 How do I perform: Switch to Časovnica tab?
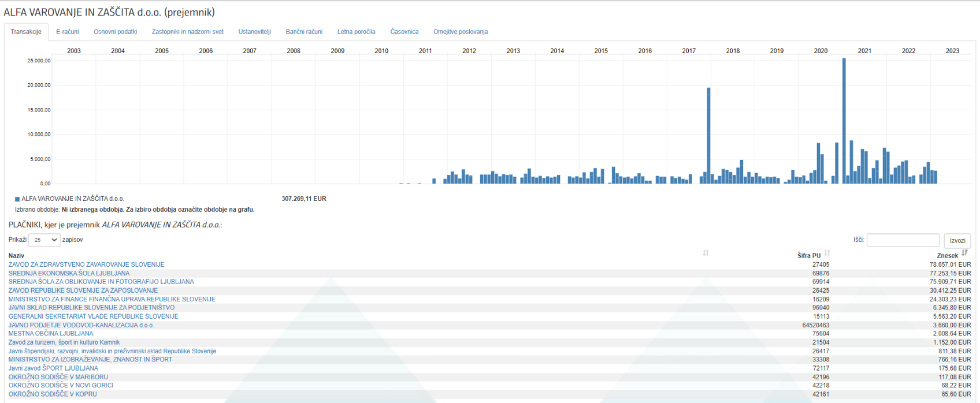tap(404, 32)
